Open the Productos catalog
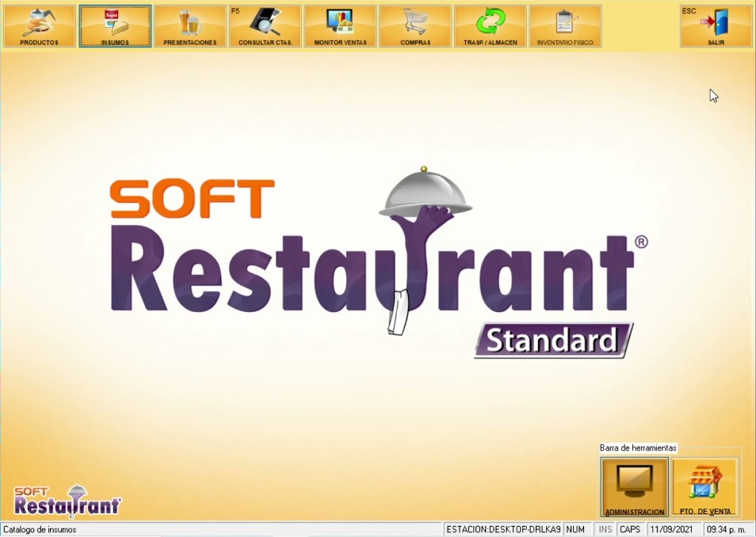Viewport: 756px width, 537px height. pyautogui.click(x=40, y=26)
